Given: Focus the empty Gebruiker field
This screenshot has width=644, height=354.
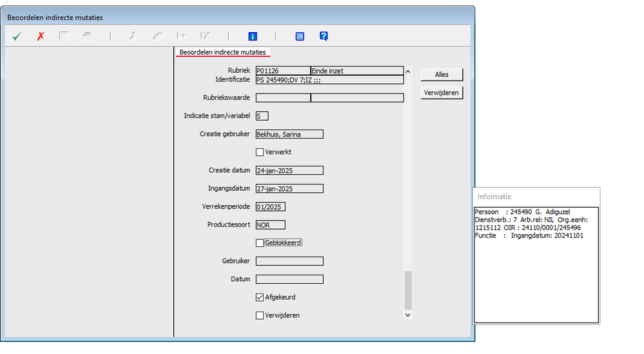Looking at the screenshot, I should pyautogui.click(x=289, y=261).
